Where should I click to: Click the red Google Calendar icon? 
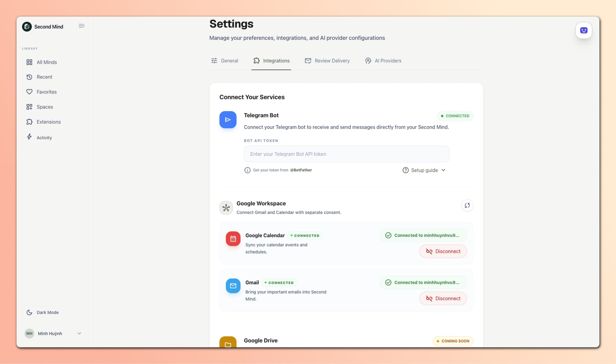tap(233, 239)
